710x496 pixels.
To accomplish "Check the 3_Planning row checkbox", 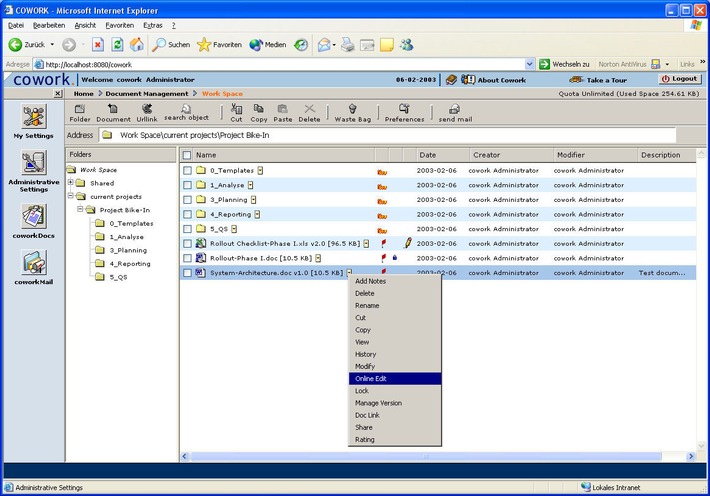I will point(187,199).
